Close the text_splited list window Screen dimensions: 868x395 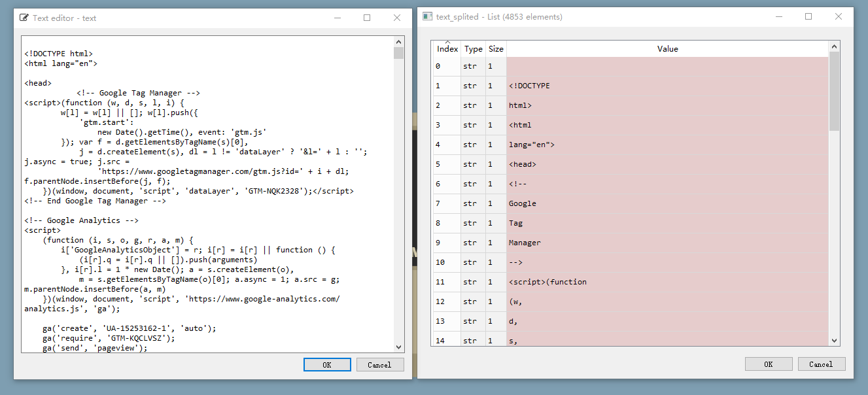point(839,16)
